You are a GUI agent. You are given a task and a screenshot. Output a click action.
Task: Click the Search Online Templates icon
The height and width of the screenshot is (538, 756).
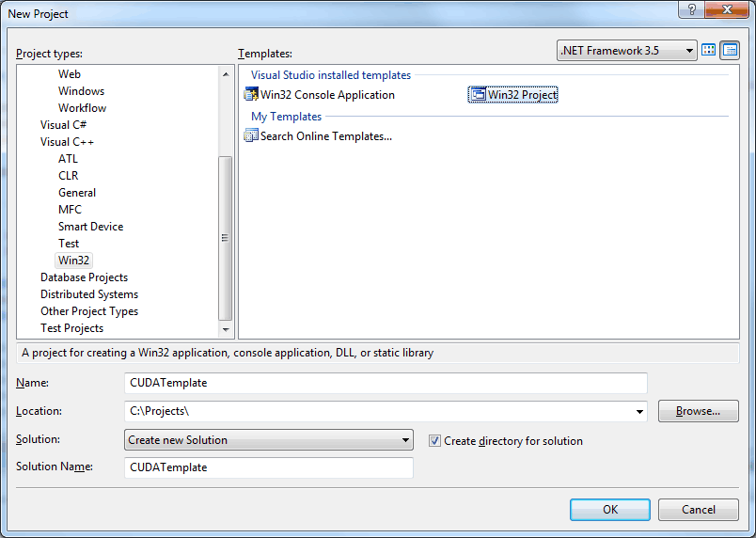[x=251, y=136]
